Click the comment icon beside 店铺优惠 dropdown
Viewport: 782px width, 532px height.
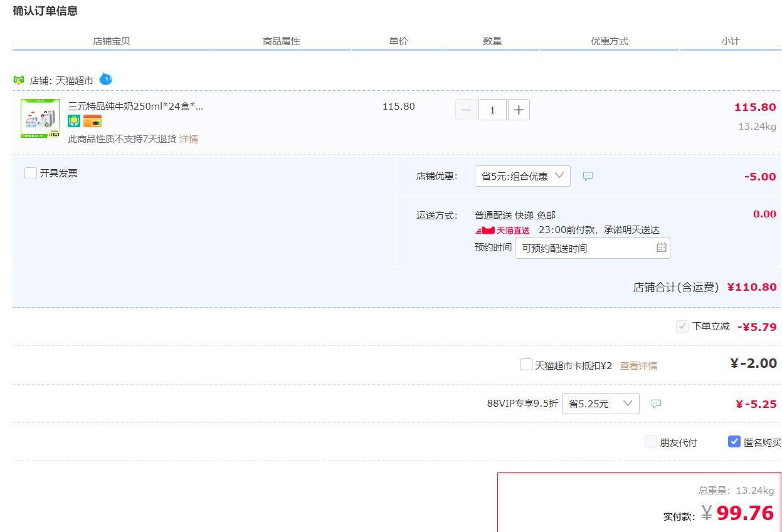[588, 176]
